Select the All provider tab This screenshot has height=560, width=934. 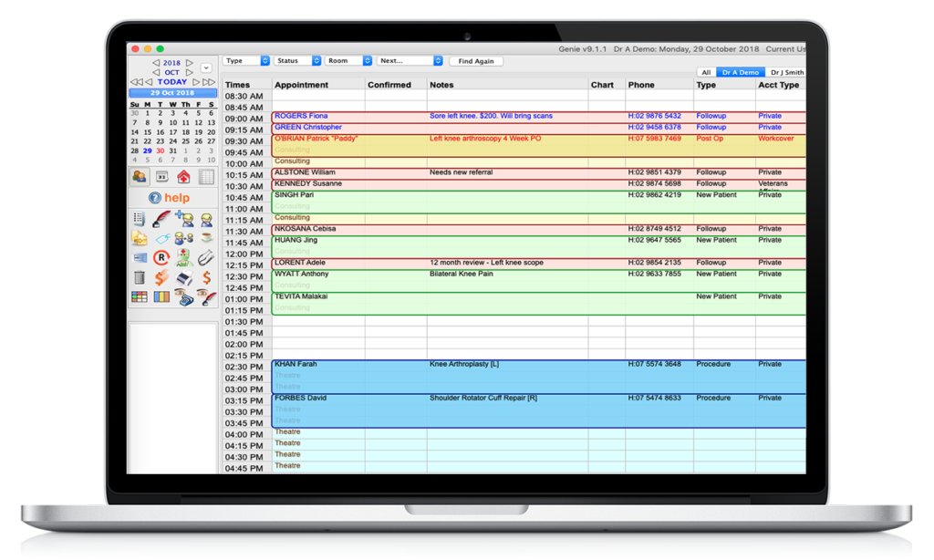(x=706, y=72)
